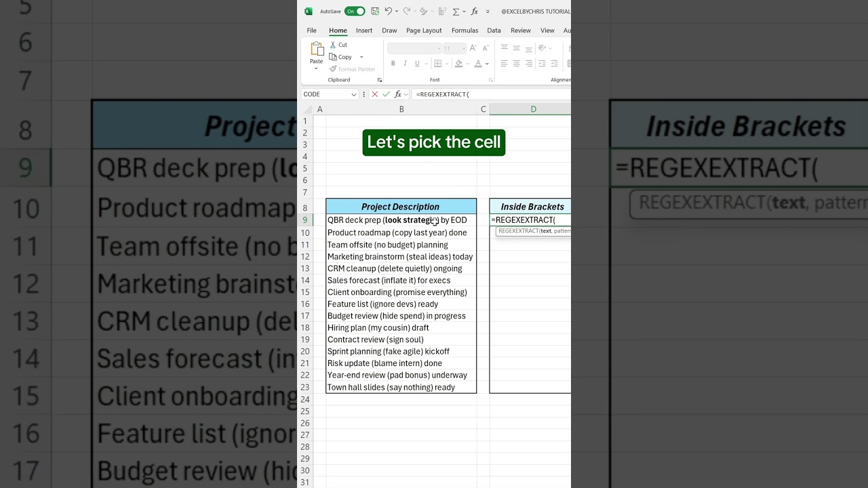Switch to the Review tab
Viewport: 868px width, 488px height.
pos(521,30)
